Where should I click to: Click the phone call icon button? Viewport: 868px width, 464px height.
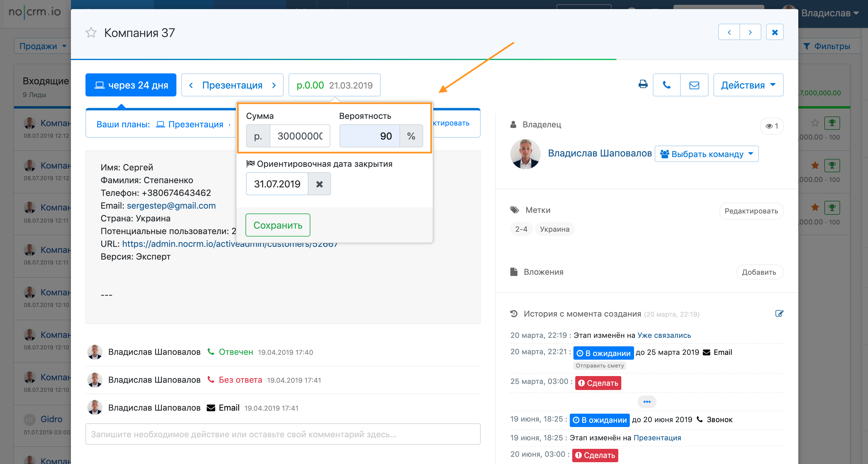tap(666, 85)
